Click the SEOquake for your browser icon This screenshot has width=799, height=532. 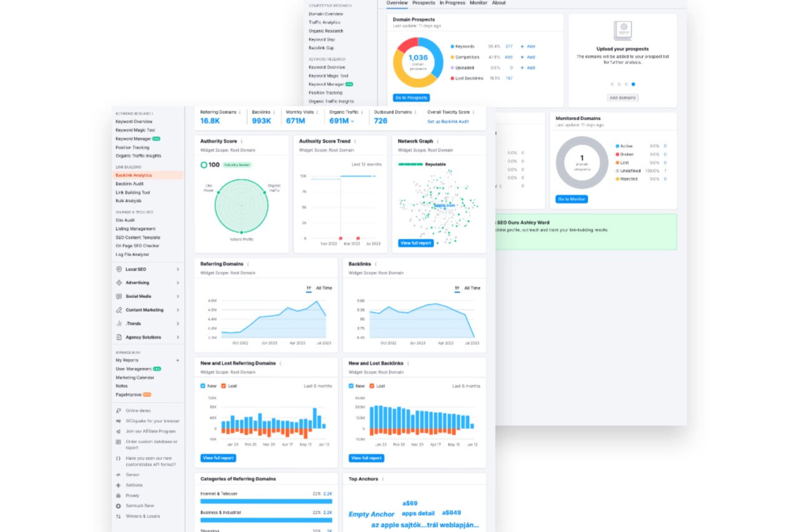(x=119, y=421)
